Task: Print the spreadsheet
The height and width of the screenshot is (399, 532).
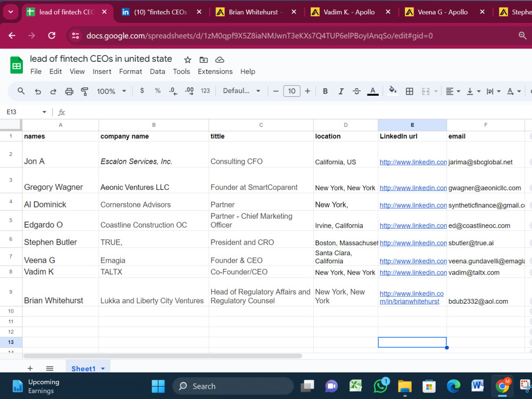Action: (x=69, y=92)
